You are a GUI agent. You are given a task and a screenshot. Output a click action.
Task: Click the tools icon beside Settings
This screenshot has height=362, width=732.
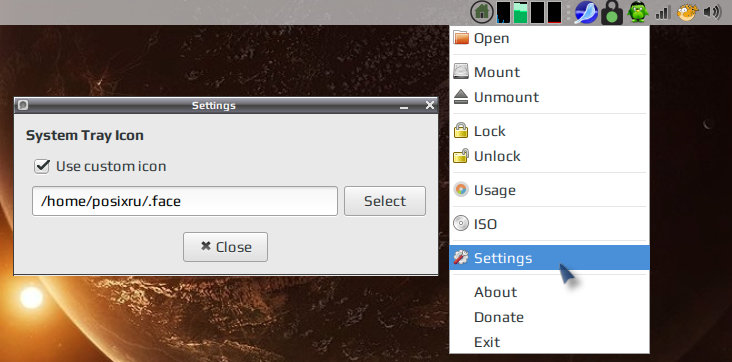pos(461,257)
